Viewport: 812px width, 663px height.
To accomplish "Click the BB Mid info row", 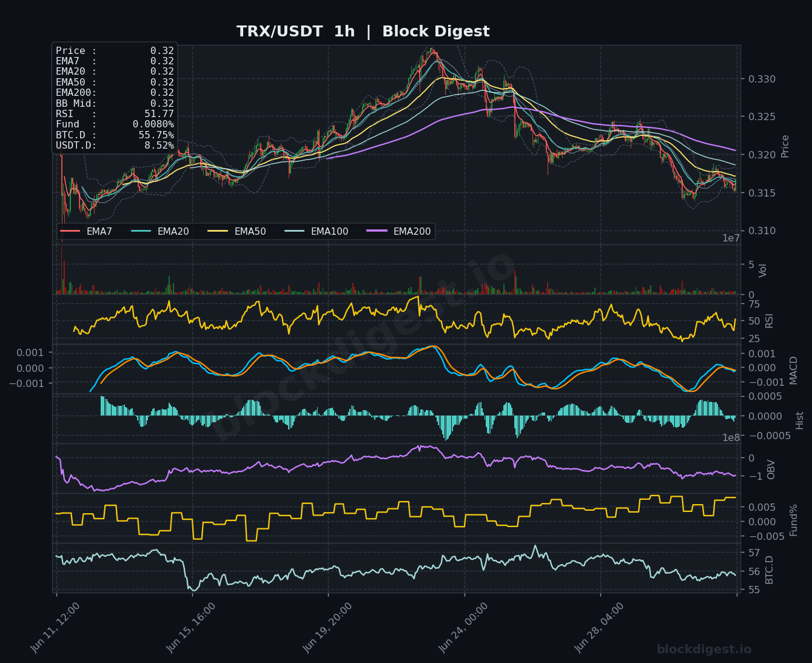I will point(115,103).
